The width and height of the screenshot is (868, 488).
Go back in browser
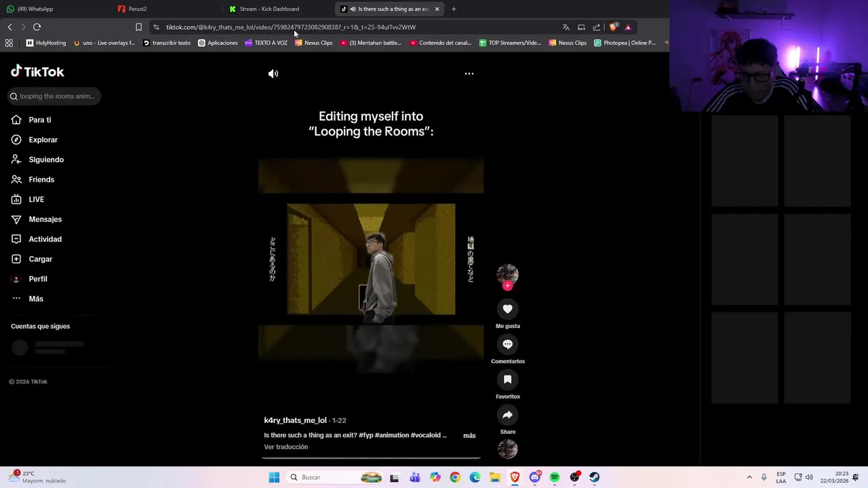(9, 27)
